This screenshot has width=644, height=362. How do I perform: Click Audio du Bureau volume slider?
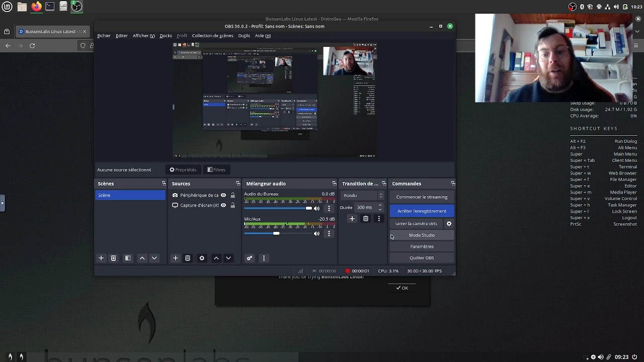click(278, 208)
